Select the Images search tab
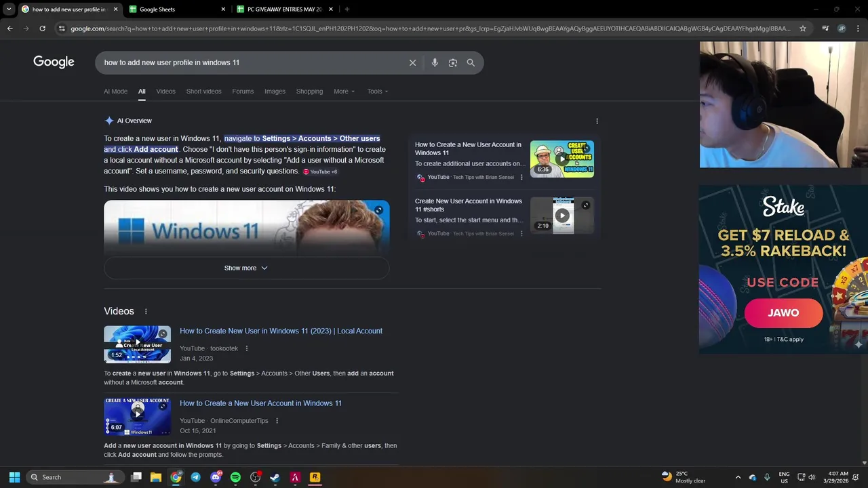Screen dimensions: 868x488 [x=275, y=91]
